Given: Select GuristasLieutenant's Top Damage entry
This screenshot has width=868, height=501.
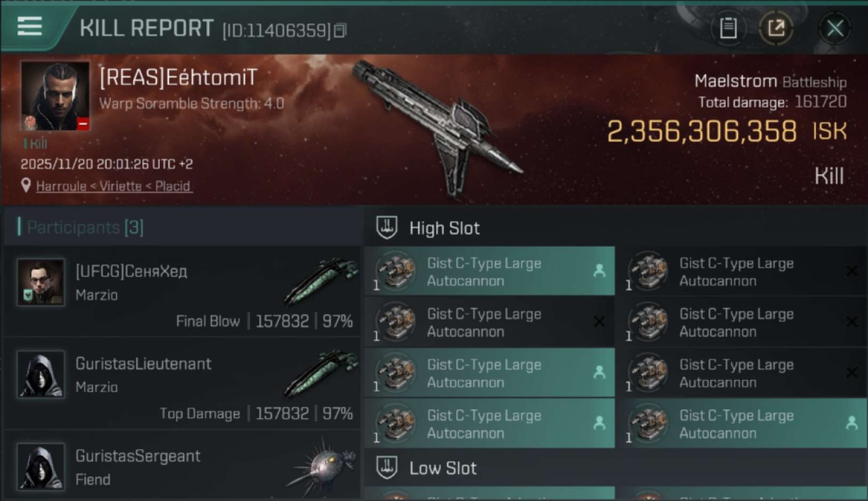Looking at the screenshot, I should (200, 413).
